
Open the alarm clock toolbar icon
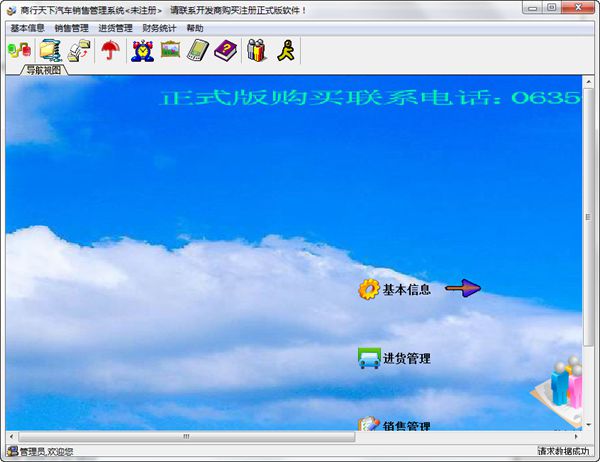point(142,51)
